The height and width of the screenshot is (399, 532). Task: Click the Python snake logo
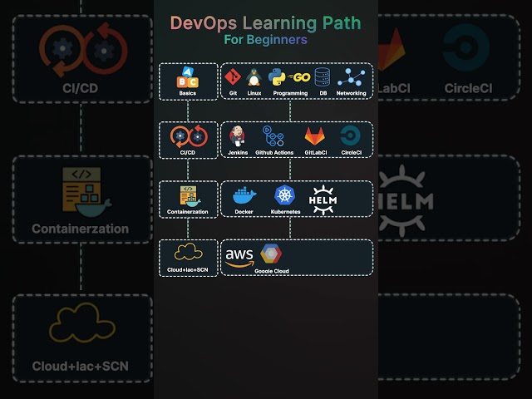click(x=277, y=77)
